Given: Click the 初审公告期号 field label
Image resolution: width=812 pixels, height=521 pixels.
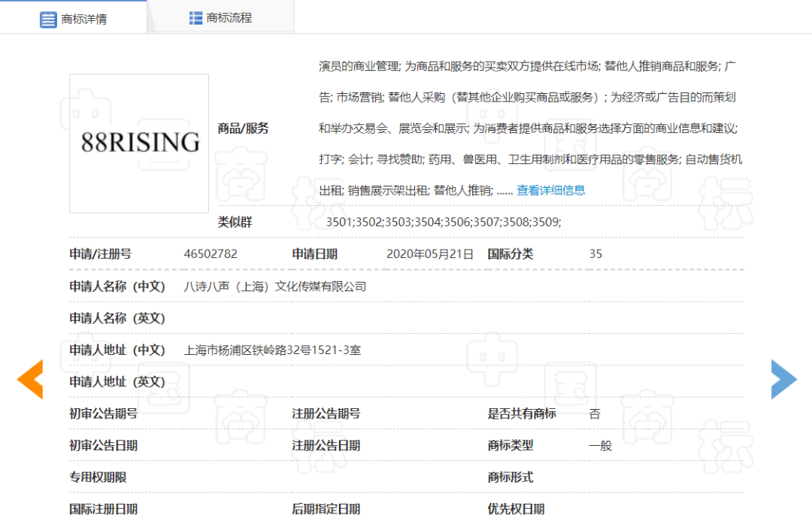Looking at the screenshot, I should 104,413.
